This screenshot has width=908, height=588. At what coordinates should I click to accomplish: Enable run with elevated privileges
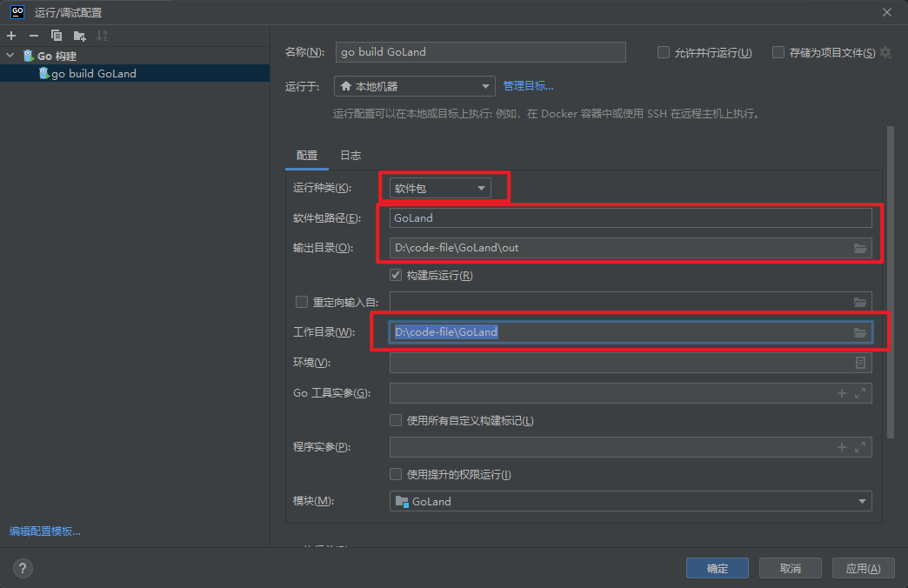pyautogui.click(x=396, y=474)
